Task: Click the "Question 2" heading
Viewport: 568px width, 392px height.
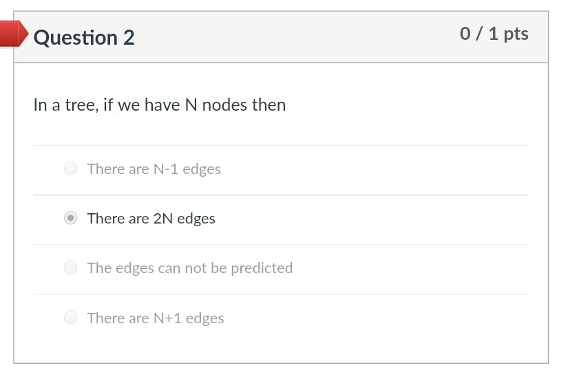Action: click(x=84, y=37)
